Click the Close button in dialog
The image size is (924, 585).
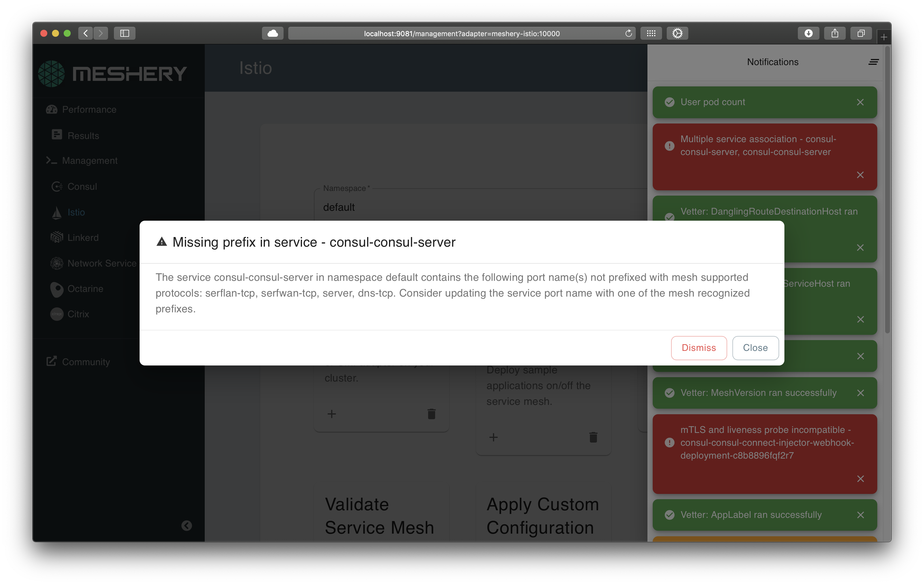click(755, 347)
